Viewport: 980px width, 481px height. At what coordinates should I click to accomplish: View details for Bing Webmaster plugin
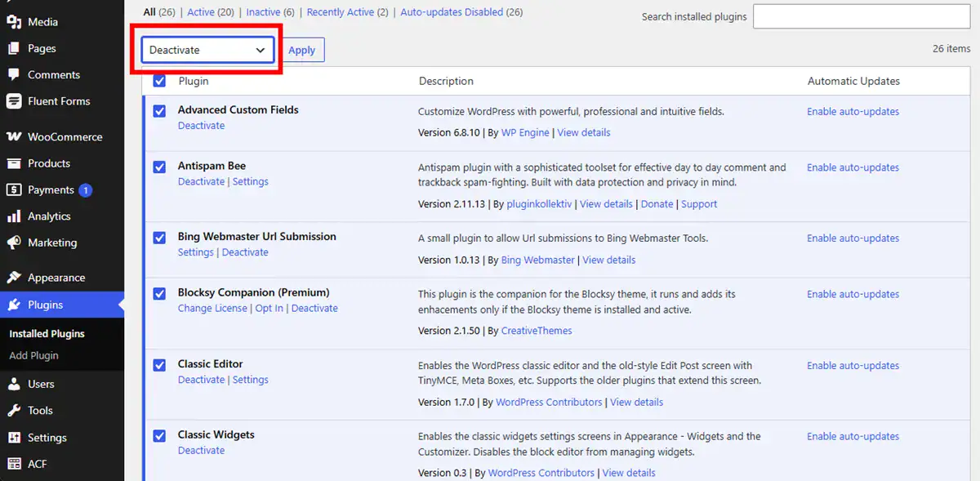coord(608,260)
